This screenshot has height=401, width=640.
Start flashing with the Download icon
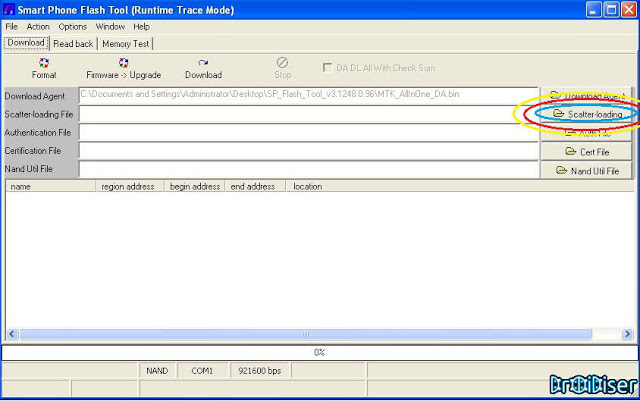pos(203,63)
